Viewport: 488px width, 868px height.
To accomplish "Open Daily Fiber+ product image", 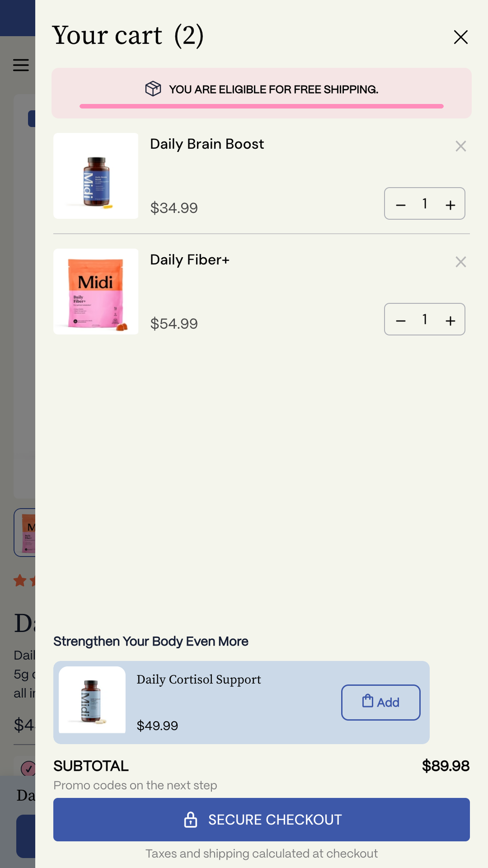I will pyautogui.click(x=96, y=291).
